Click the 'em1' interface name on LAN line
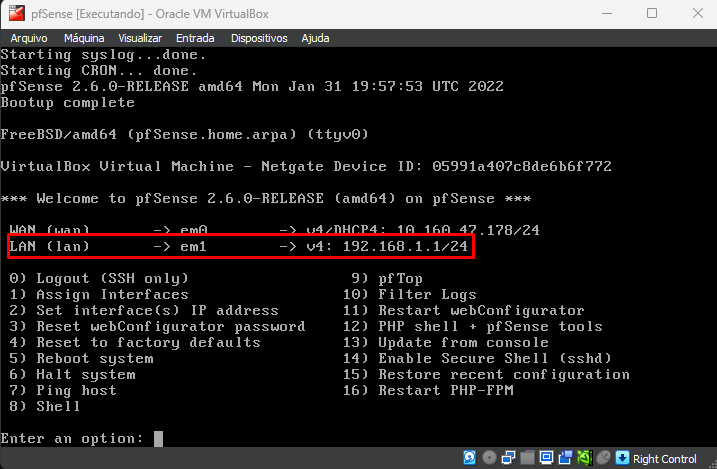This screenshot has width=717, height=469. coord(193,246)
